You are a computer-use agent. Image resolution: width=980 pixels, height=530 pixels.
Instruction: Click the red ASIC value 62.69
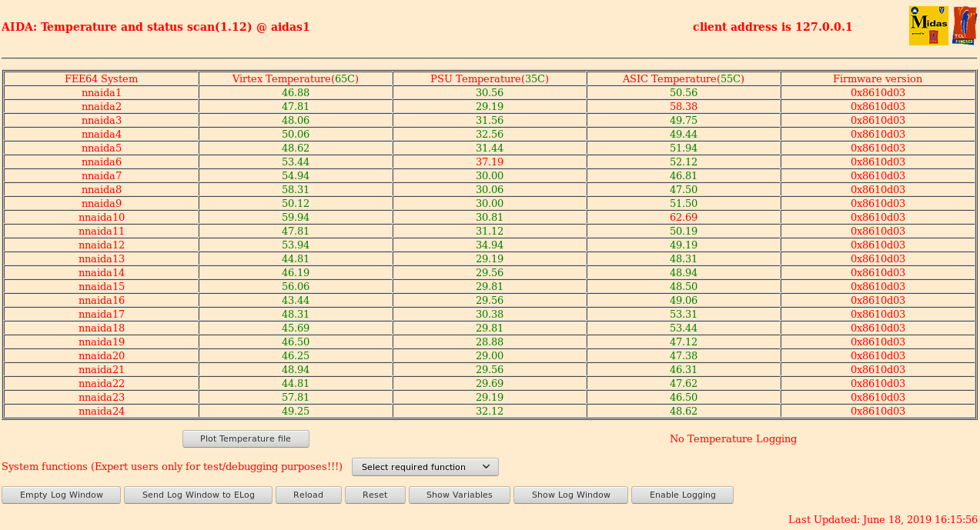coord(684,217)
